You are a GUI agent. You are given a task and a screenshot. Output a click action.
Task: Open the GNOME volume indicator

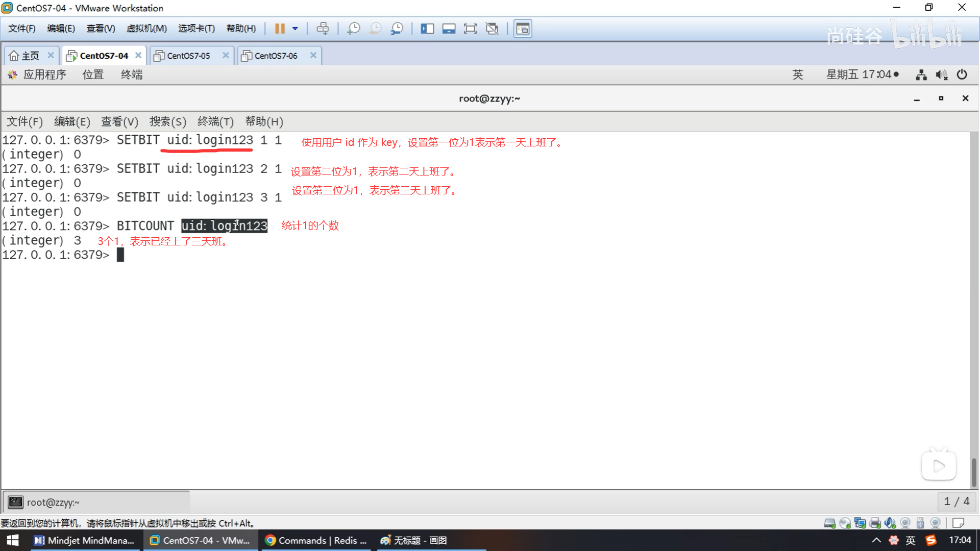point(941,75)
